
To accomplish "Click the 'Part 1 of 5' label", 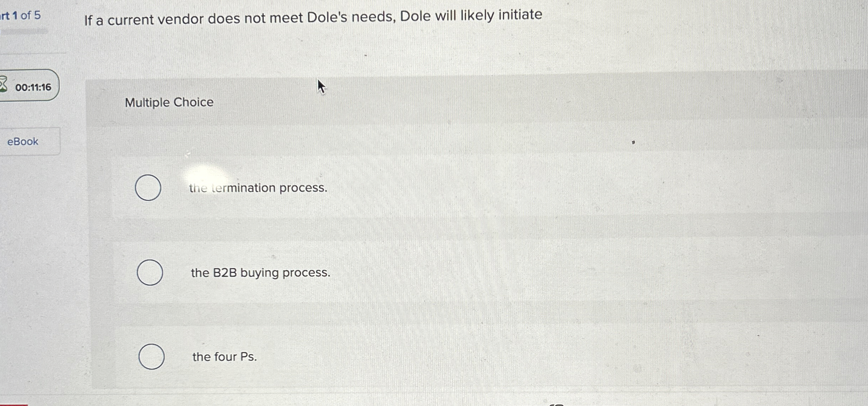I will point(19,15).
